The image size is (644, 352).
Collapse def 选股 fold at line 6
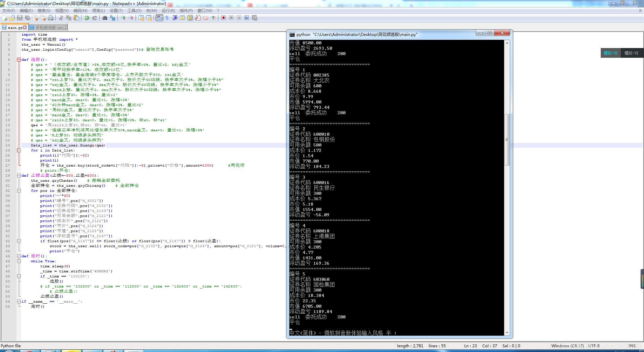pyautogui.click(x=19, y=60)
